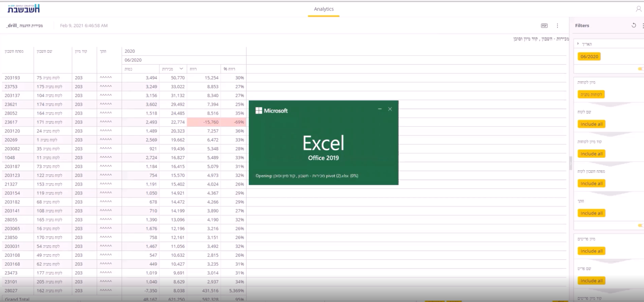Toggle the switch below the חתך filter
This screenshot has height=302, width=644.
(640, 225)
